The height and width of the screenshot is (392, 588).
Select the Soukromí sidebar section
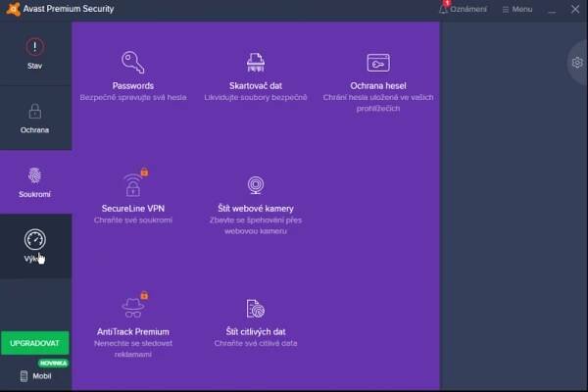click(35, 182)
